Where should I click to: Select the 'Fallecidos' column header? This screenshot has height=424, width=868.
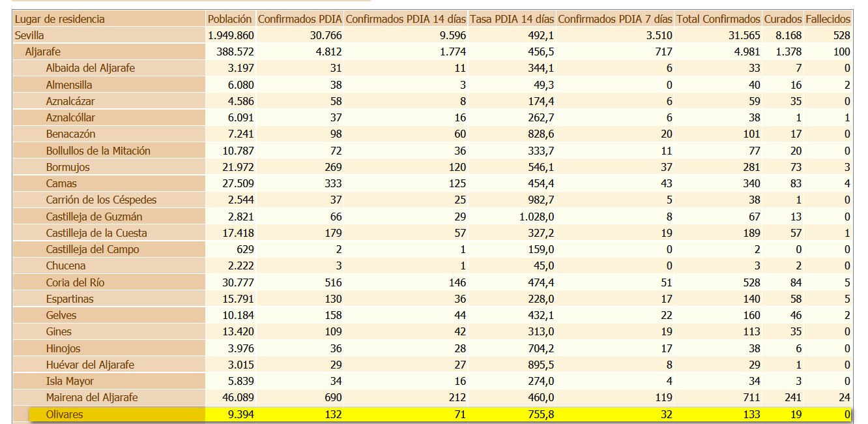pos(828,19)
